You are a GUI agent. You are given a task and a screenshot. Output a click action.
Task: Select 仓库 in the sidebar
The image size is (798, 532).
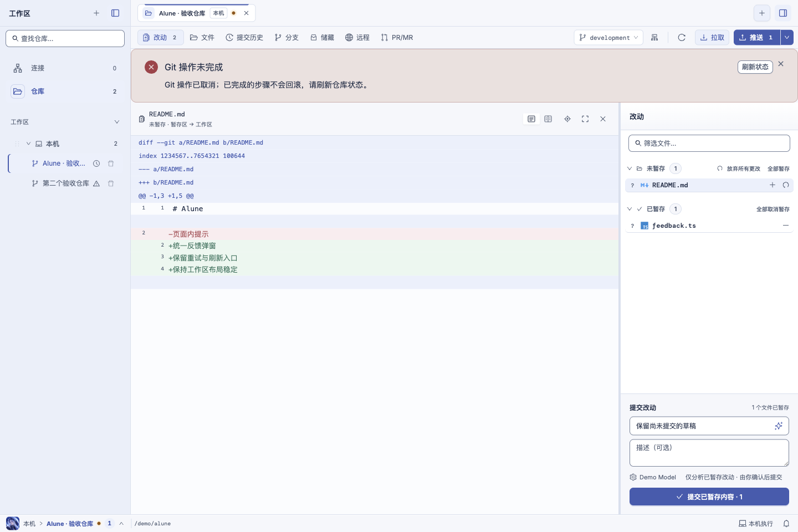pos(65,91)
